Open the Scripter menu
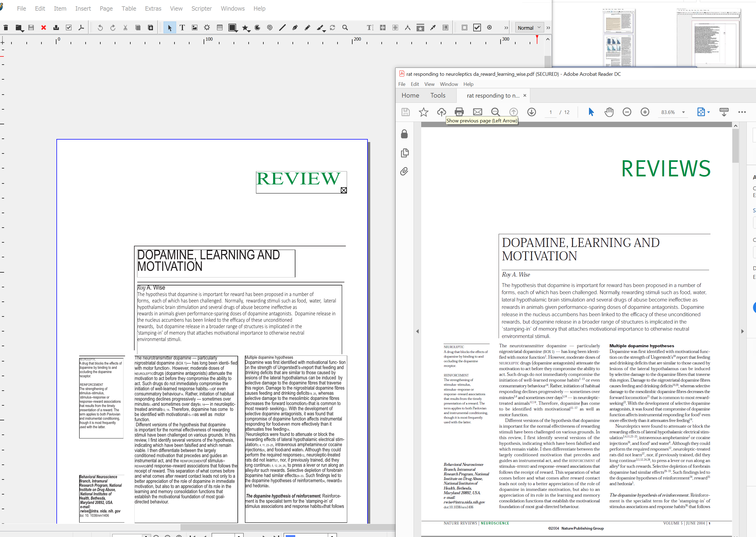756x537 pixels. pyautogui.click(x=201, y=9)
